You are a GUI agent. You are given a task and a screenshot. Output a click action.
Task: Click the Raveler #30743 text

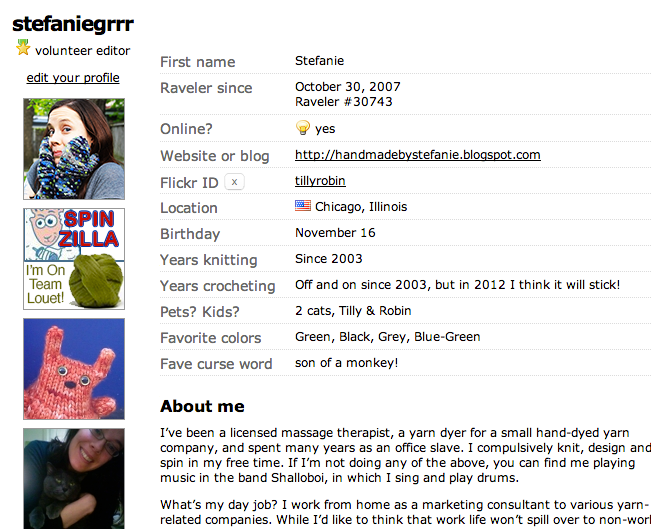click(343, 102)
